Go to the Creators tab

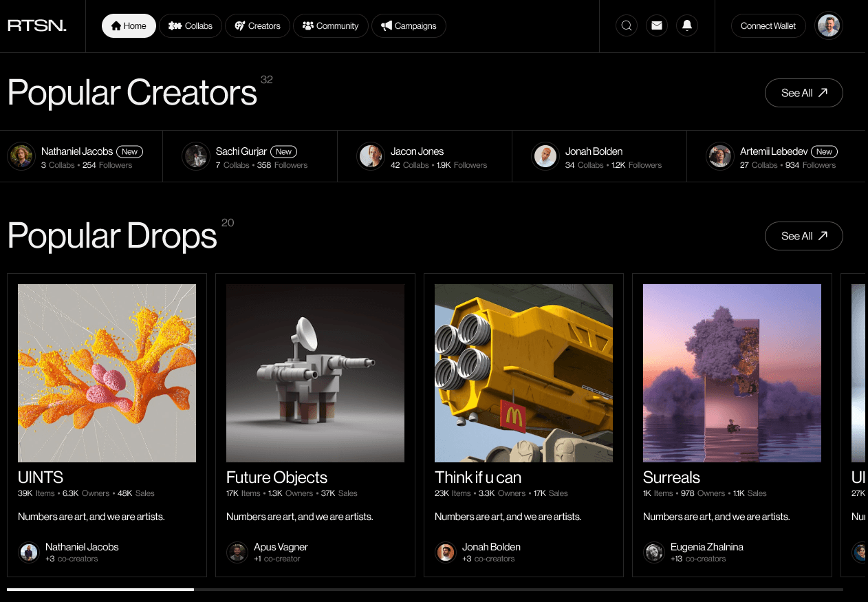click(x=257, y=26)
